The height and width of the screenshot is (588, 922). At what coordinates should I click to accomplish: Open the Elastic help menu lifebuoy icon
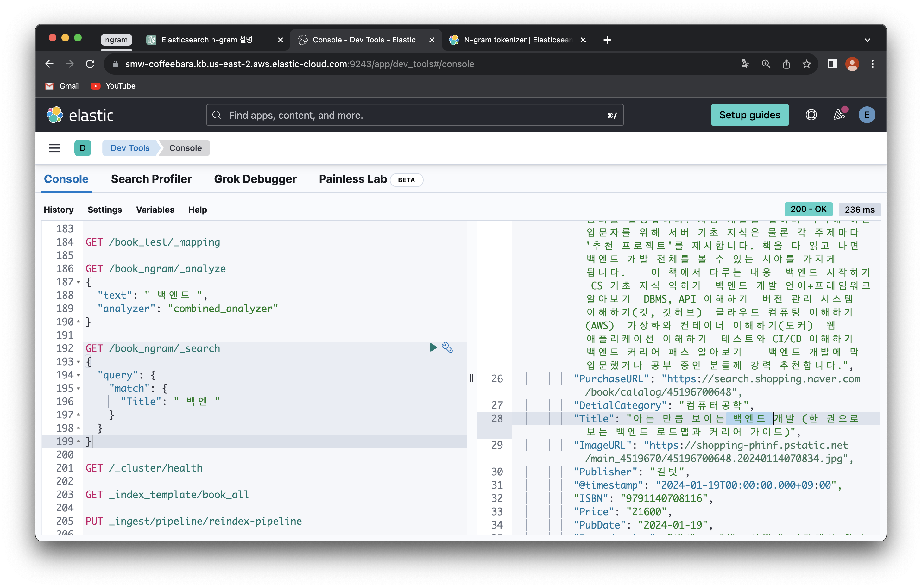[811, 115]
